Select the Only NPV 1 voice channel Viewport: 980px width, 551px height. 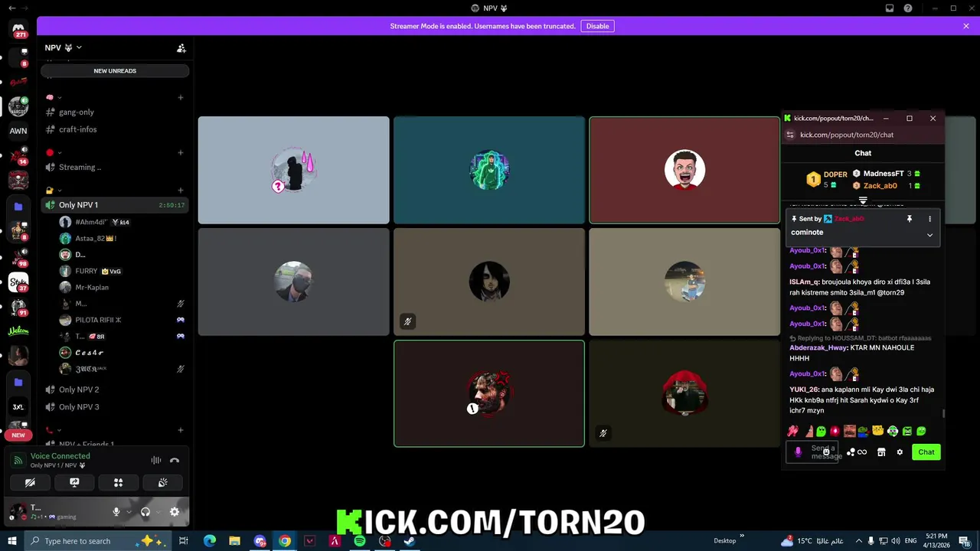tap(115, 205)
